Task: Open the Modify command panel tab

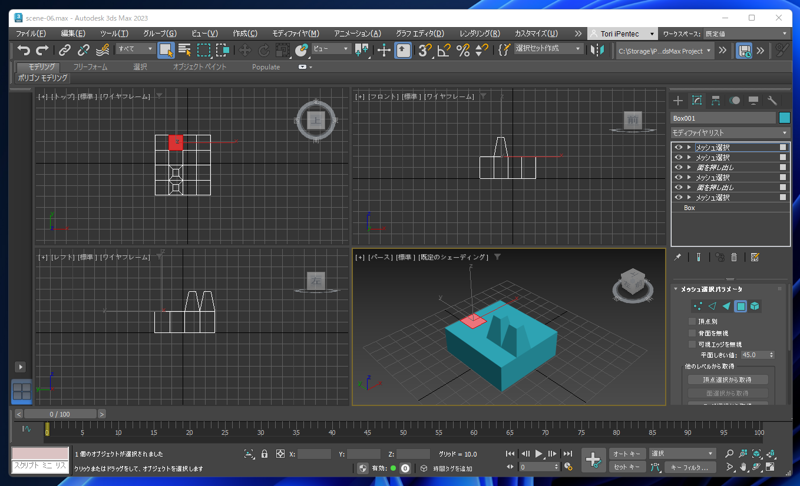Action: tap(697, 100)
